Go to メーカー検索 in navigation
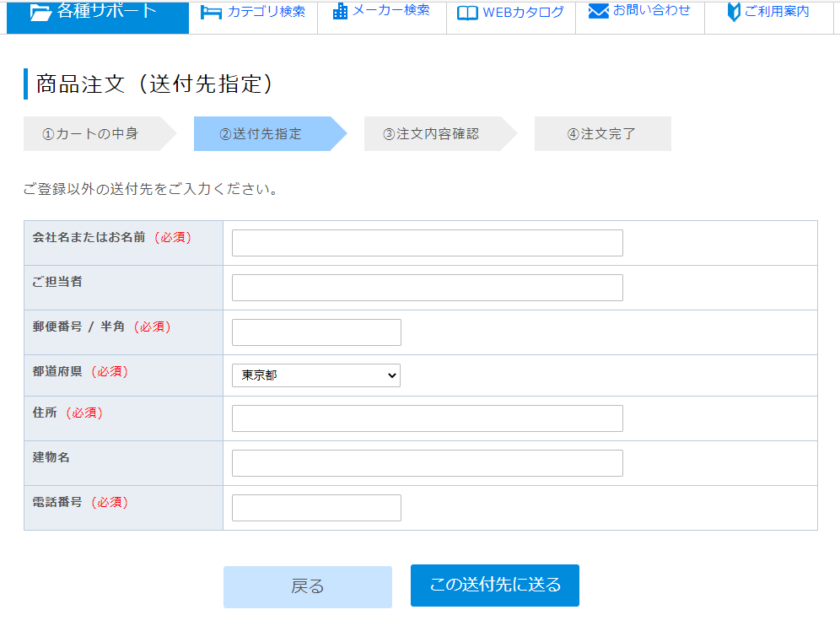This screenshot has height=626, width=840. (x=390, y=11)
